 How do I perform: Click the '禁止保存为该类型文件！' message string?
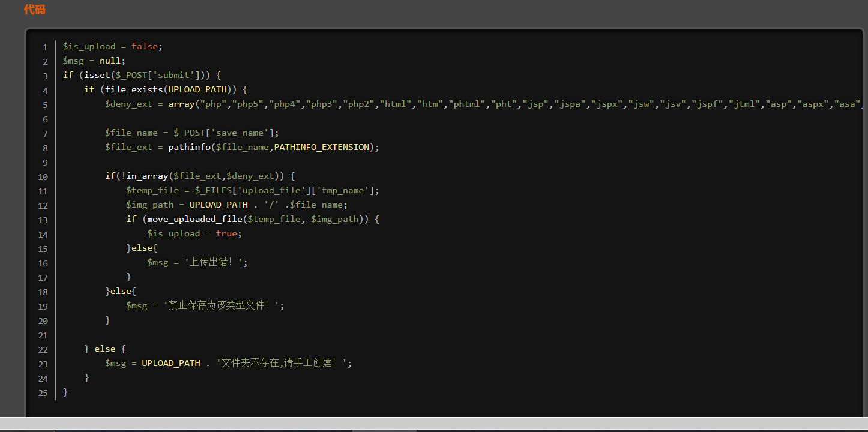point(222,305)
